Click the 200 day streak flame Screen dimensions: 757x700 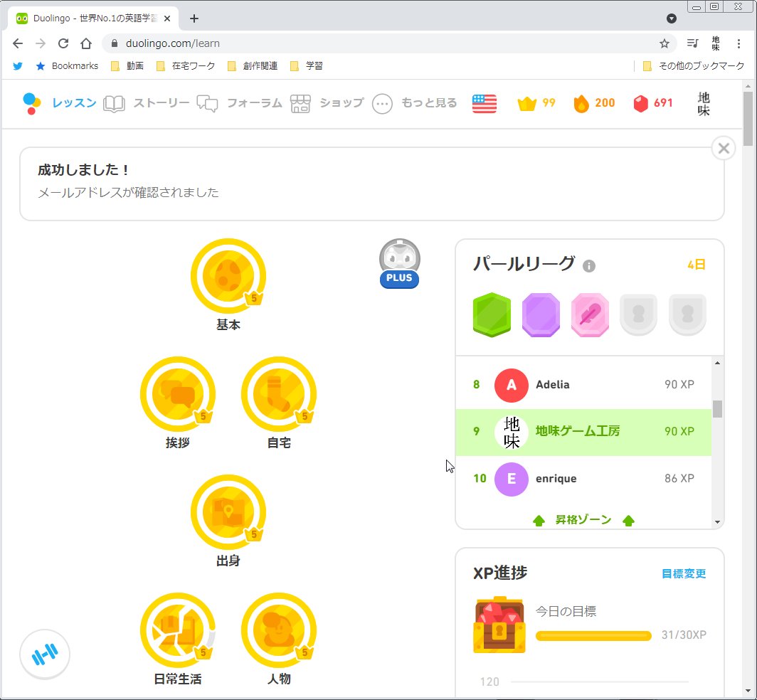point(594,103)
